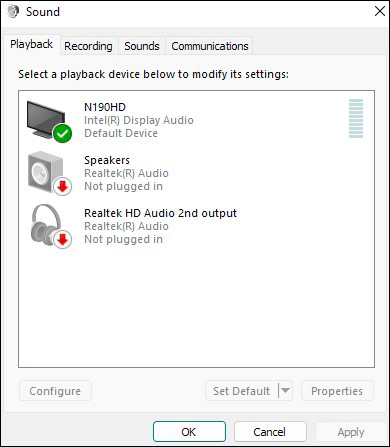Image resolution: width=390 pixels, height=447 pixels.
Task: Click the Cancel button
Action: click(x=270, y=432)
